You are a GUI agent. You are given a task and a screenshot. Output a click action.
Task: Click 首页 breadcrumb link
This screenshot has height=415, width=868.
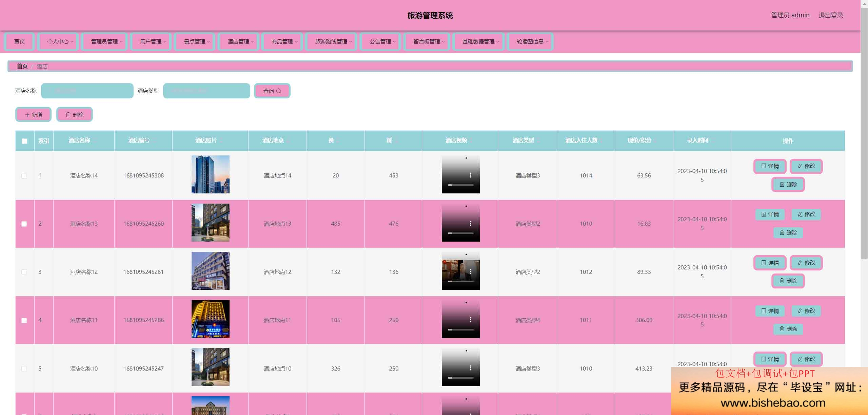(22, 66)
